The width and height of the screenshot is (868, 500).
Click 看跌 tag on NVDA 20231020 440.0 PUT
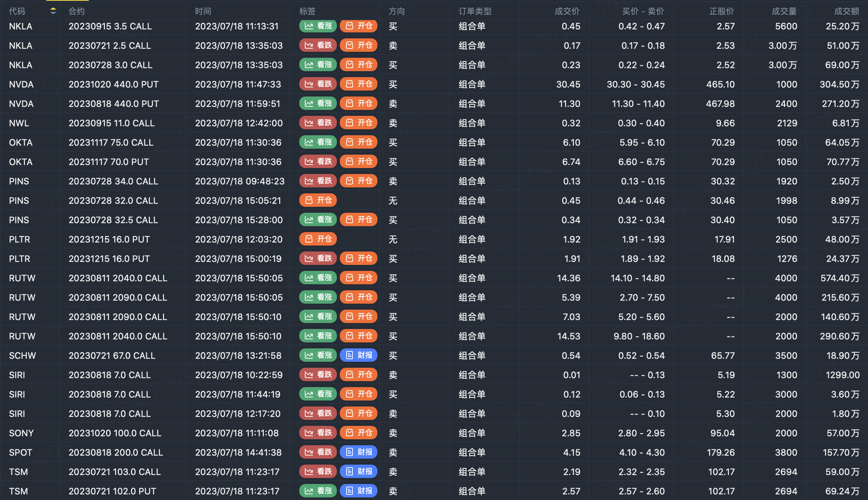(318, 84)
